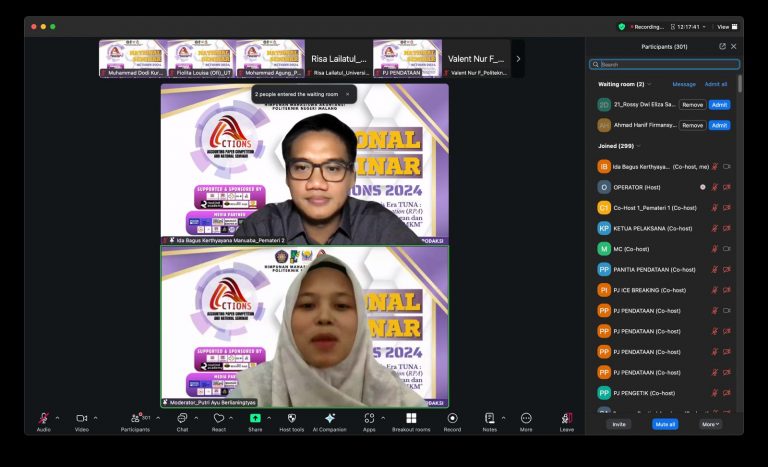Click the green encryption shield icon
768x467 pixels.
click(x=622, y=27)
